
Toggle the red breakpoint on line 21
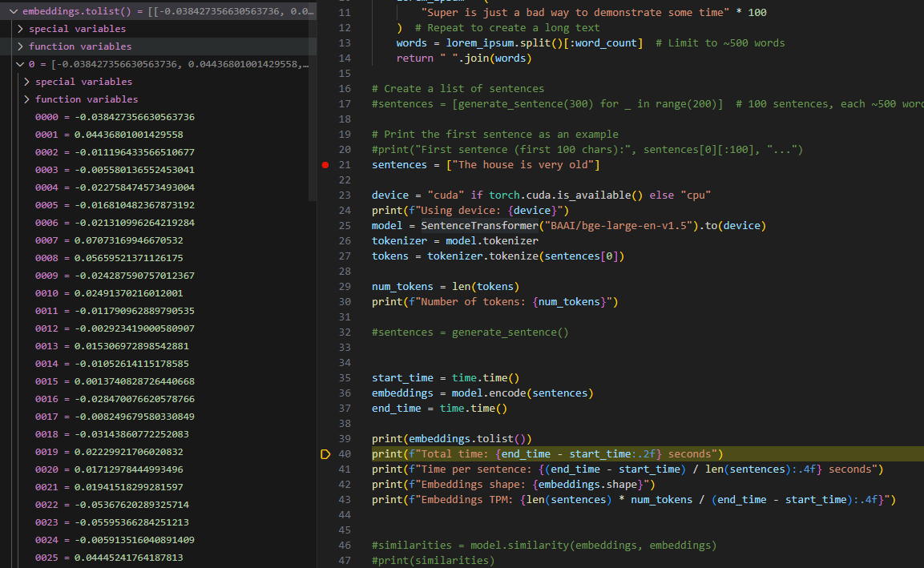pos(325,165)
